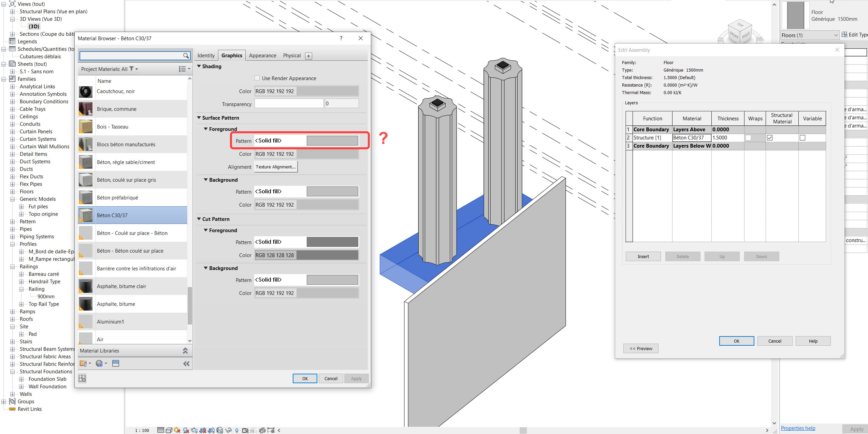Open the Visual Style control on the view bar
Image resolution: width=868 pixels, height=434 pixels.
click(169, 430)
